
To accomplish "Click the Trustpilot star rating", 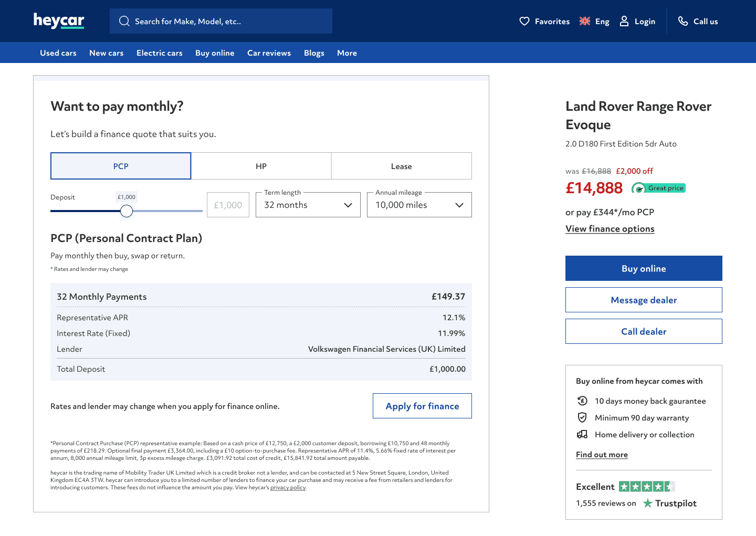I will [x=647, y=487].
